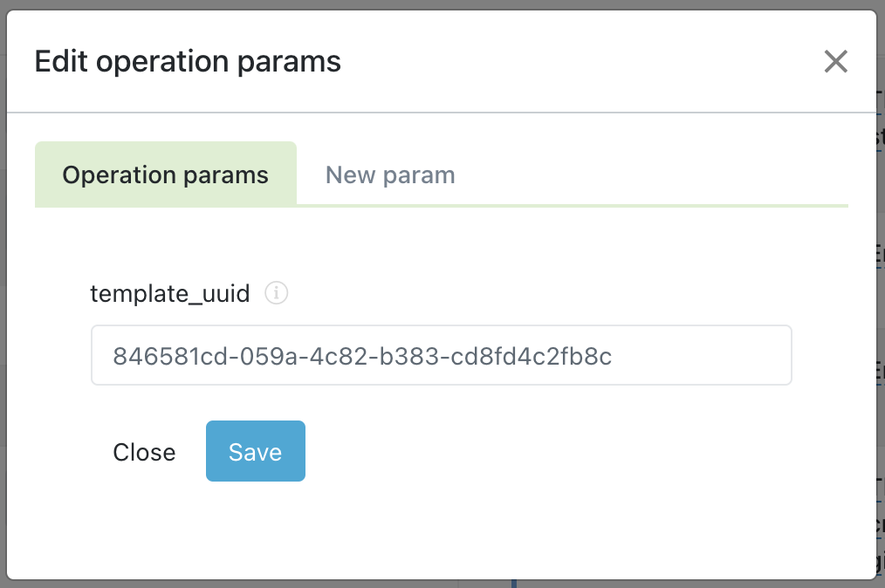Click the info icon beside template_uuid
The width and height of the screenshot is (885, 588).
(x=277, y=293)
